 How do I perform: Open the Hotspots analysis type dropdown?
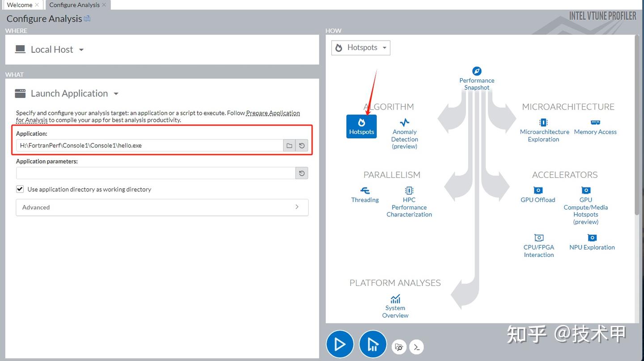[384, 47]
